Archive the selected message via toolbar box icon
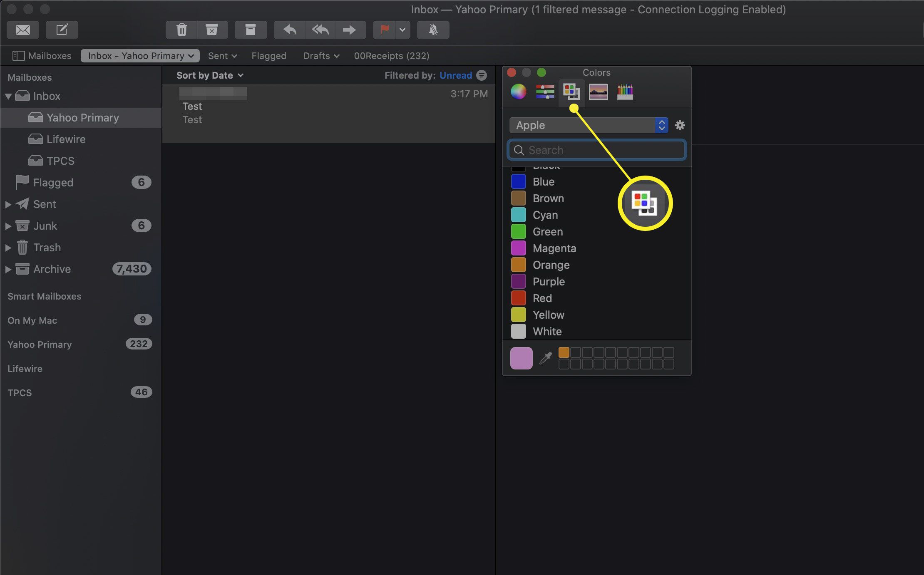 (x=251, y=30)
